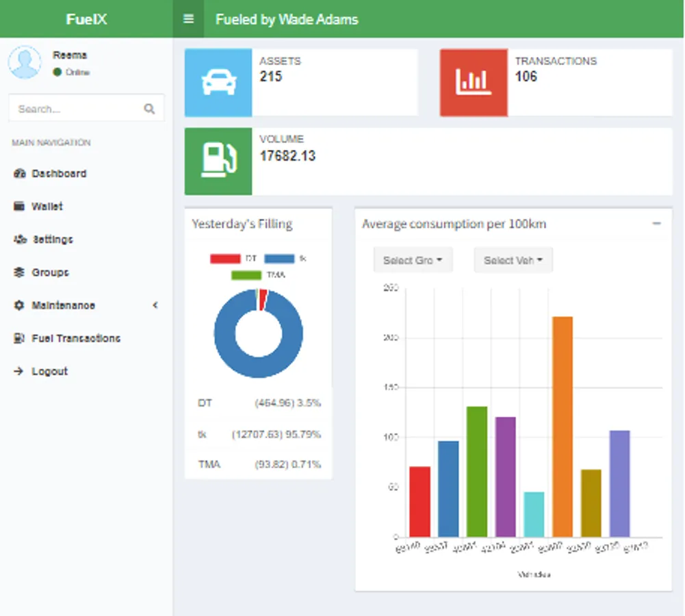Click the Fuel Transactions pump icon
The width and height of the screenshot is (685, 616).
coord(18,338)
